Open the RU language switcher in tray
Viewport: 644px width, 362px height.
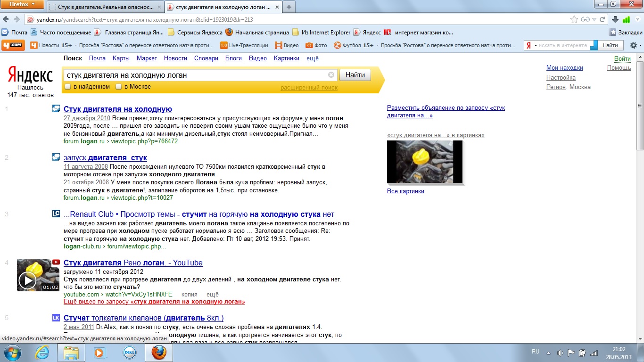coord(536,352)
